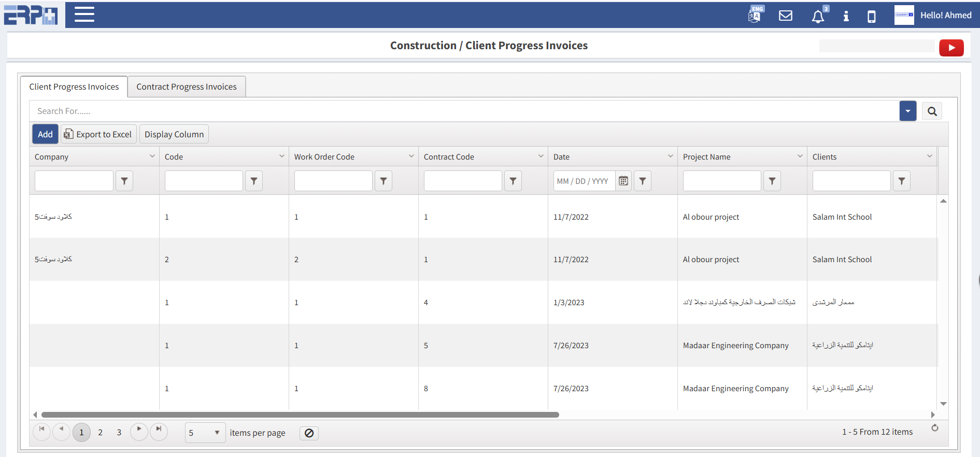Open the notifications bell
The height and width of the screenshot is (457, 980).
[x=818, y=17]
